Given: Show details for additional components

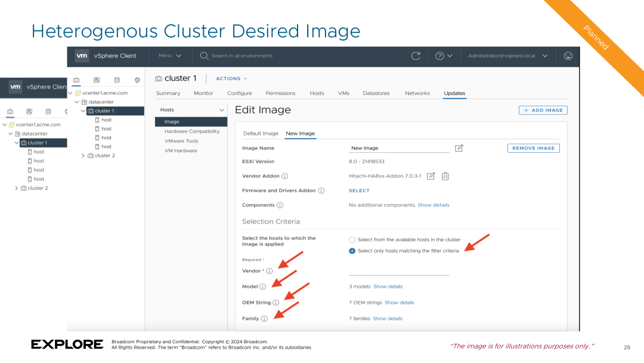Looking at the screenshot, I should click(x=434, y=205).
